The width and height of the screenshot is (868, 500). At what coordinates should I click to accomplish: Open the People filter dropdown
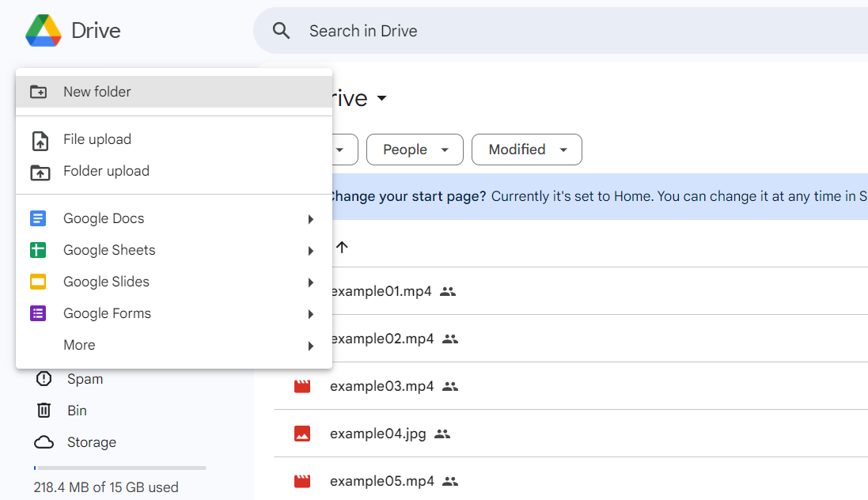click(415, 150)
